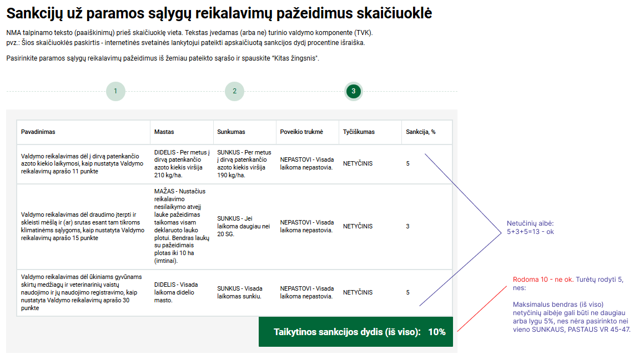Click the Sunkumas column header

point(231,132)
